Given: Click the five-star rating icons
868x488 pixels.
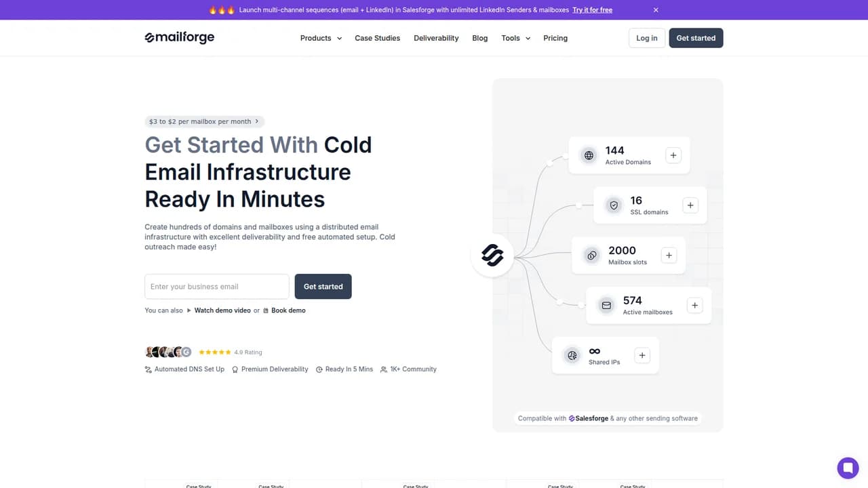Looking at the screenshot, I should tap(214, 352).
